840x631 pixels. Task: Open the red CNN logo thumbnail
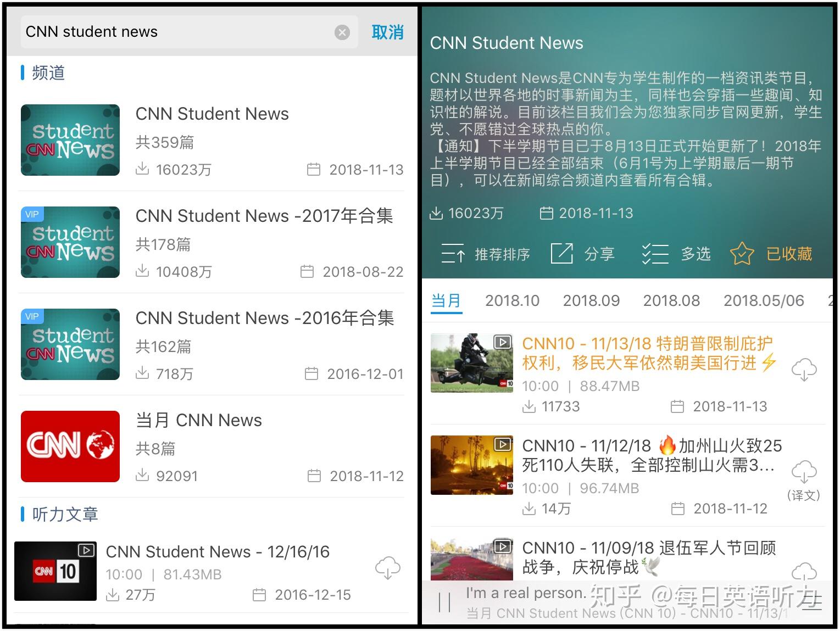point(70,446)
